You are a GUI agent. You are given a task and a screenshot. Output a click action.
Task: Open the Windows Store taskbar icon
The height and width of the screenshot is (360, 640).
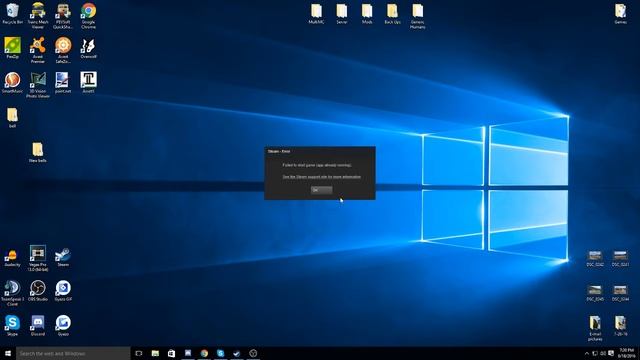(x=171, y=353)
